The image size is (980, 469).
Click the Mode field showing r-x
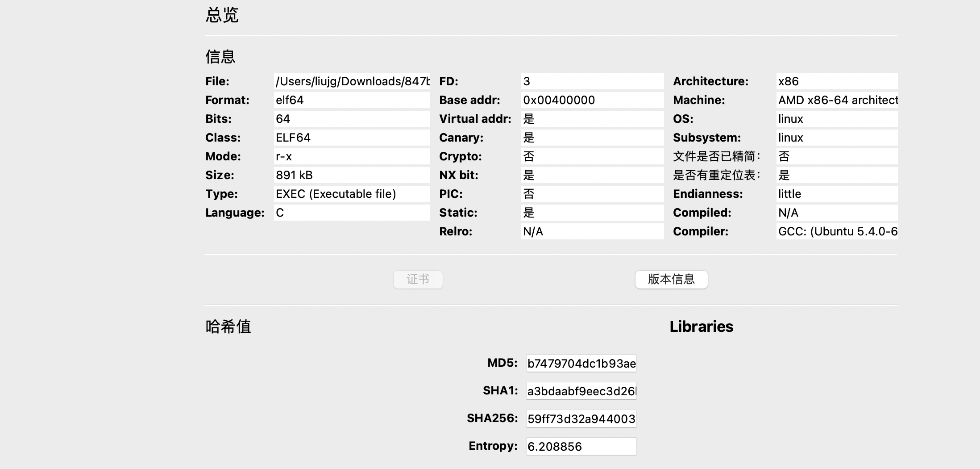coord(352,156)
